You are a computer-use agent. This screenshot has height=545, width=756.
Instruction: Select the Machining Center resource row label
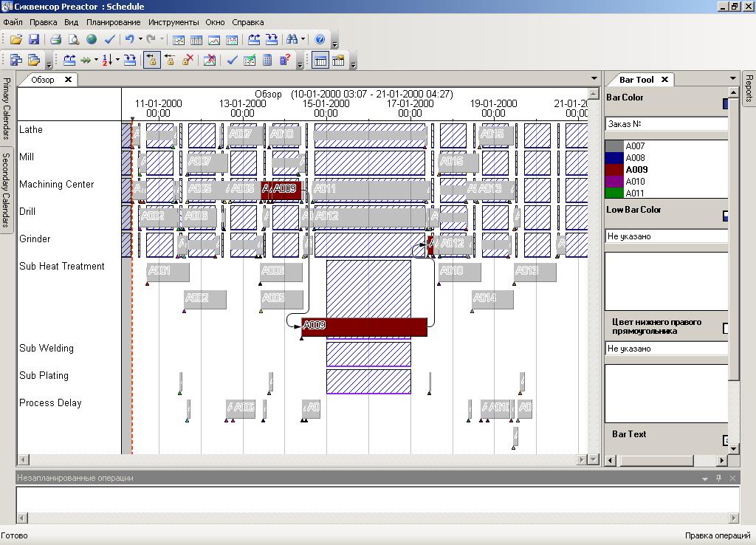(56, 184)
